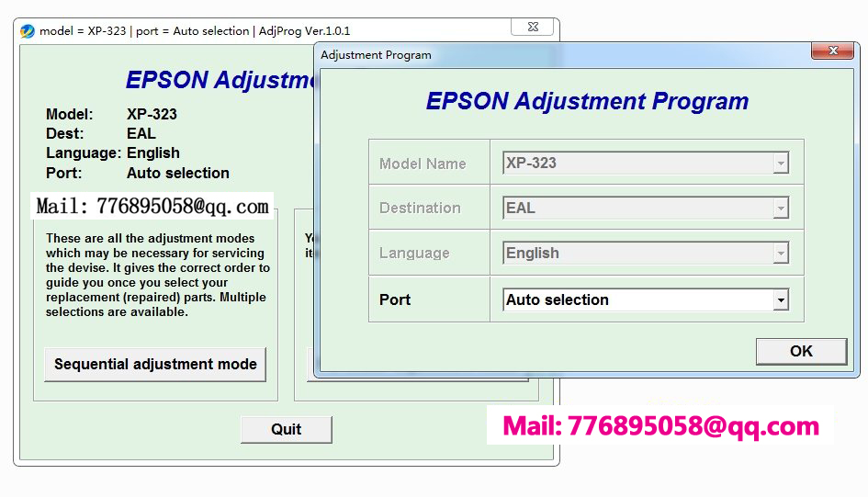Close the Adjustment Program dialog

click(832, 51)
